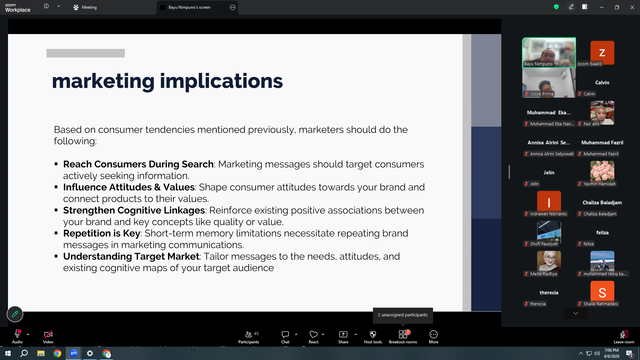
Task: Click the green encryption shield icon
Action: pos(556,7)
